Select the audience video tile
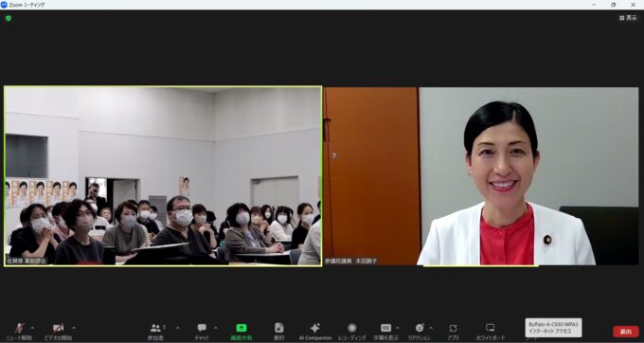Viewport: 644px width, 343px height. tap(163, 176)
